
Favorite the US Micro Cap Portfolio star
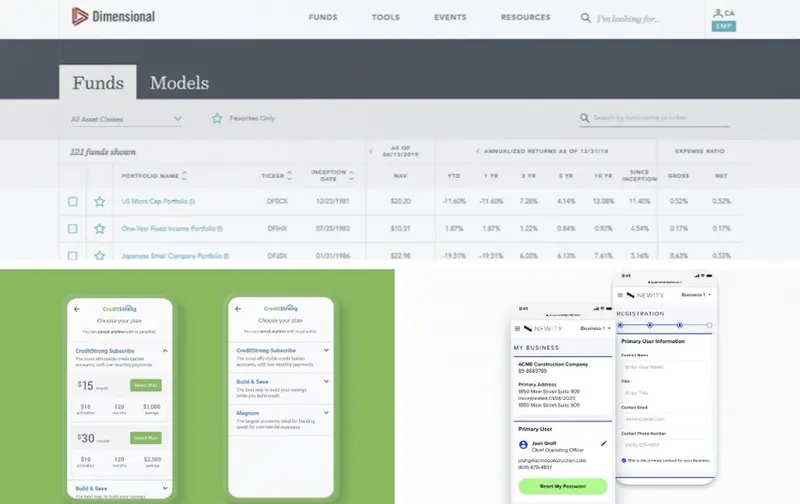99,202
